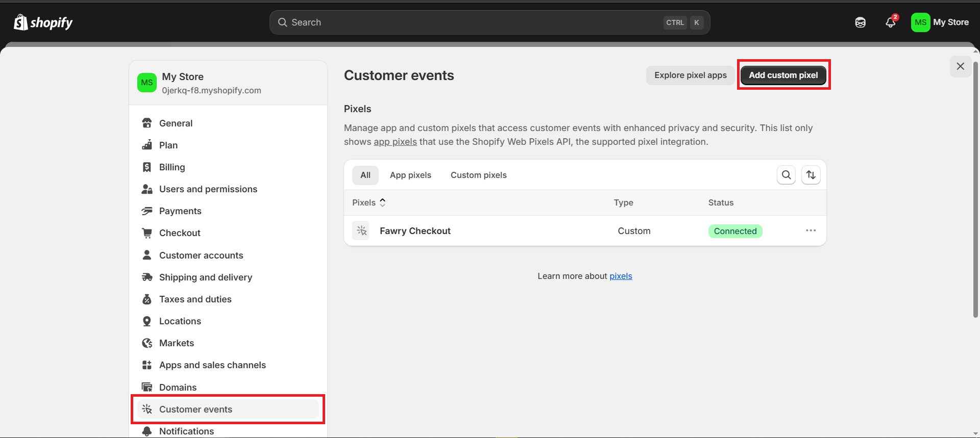Click the Users and permissions icon

(x=147, y=189)
